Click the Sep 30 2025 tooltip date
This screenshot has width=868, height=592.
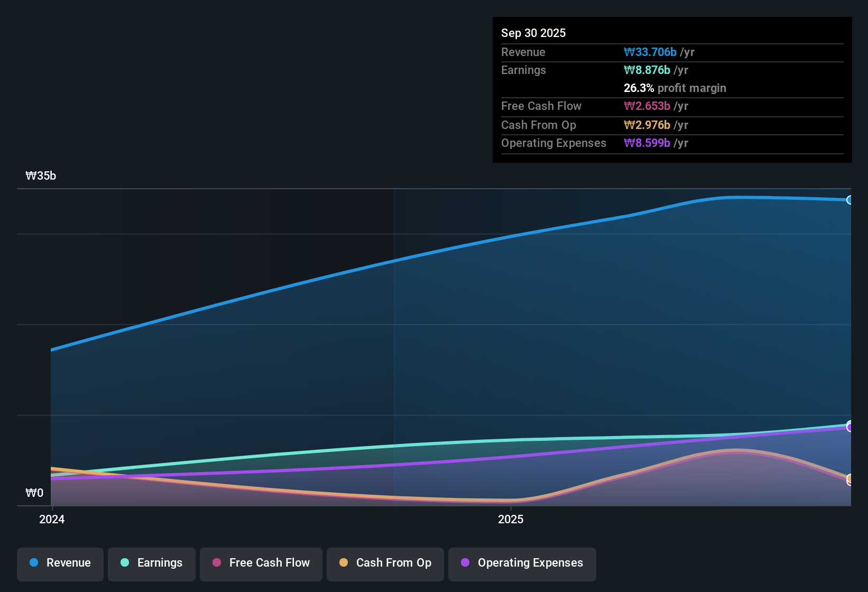click(x=533, y=33)
